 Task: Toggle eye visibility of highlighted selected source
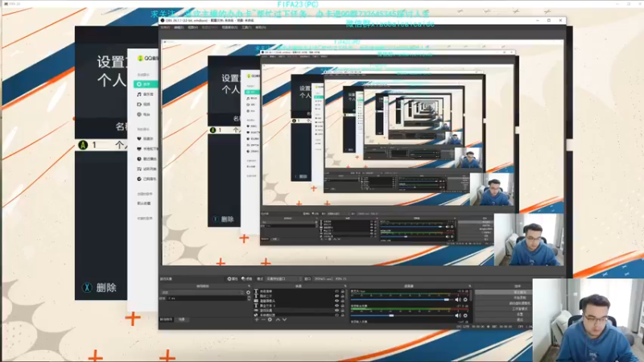(x=336, y=311)
